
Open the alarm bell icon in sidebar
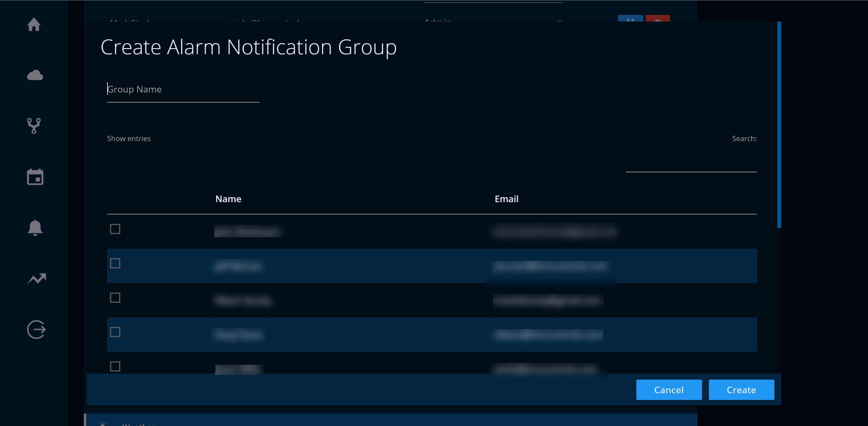pyautogui.click(x=35, y=227)
